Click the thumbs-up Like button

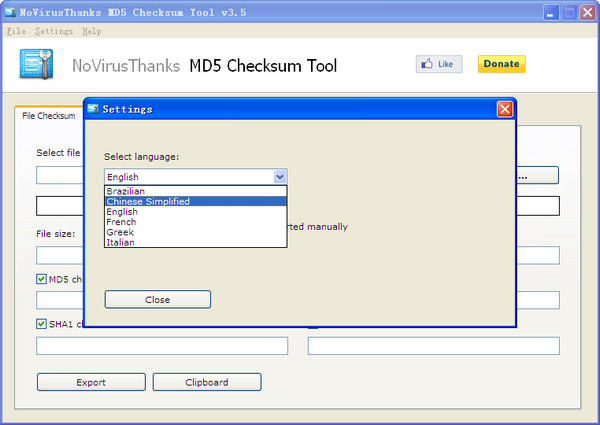[439, 64]
